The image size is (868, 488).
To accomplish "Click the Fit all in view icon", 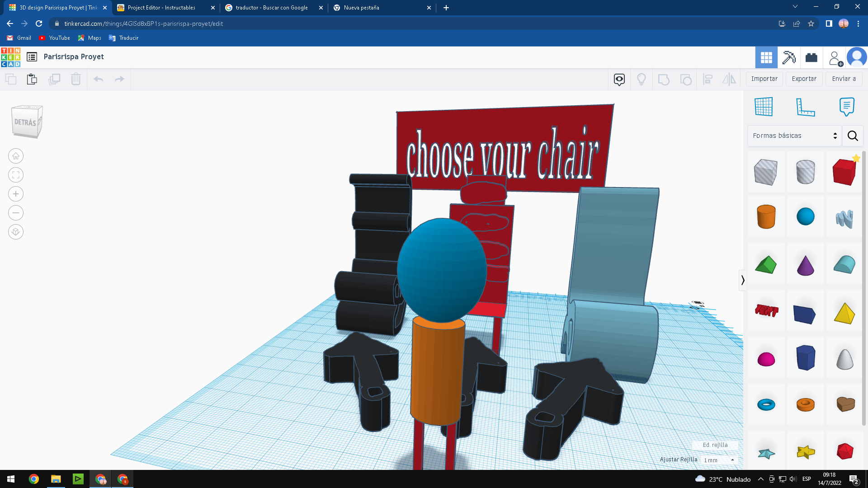I will (x=16, y=175).
